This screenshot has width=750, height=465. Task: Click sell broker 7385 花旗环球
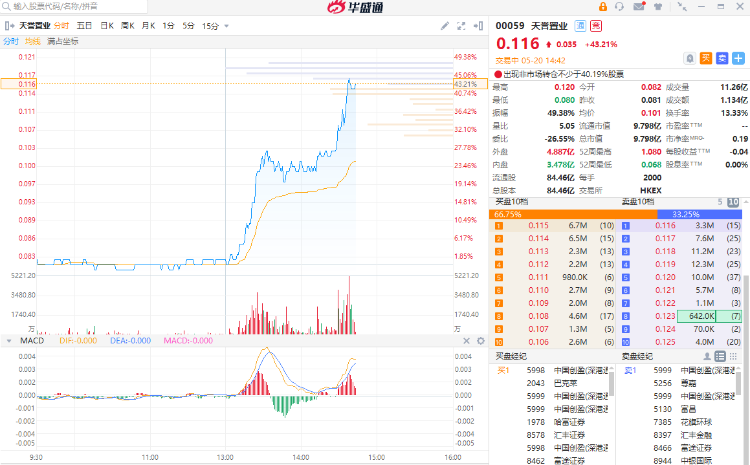tap(683, 422)
